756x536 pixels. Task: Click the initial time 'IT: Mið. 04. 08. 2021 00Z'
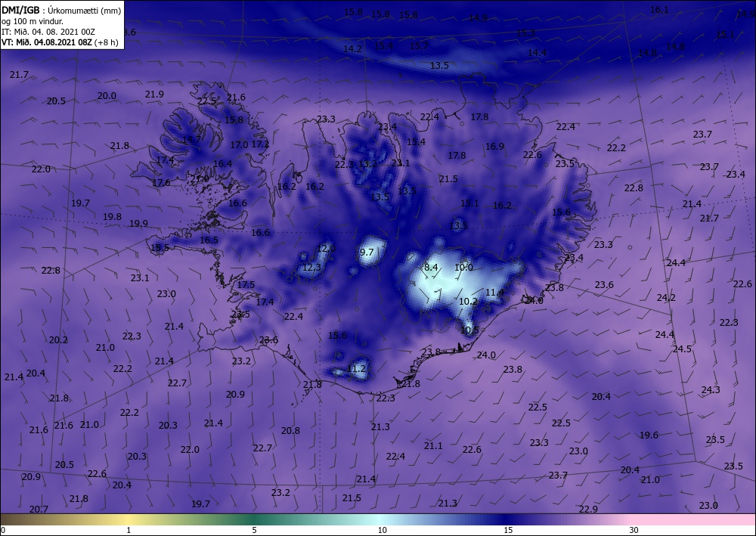pyautogui.click(x=48, y=32)
